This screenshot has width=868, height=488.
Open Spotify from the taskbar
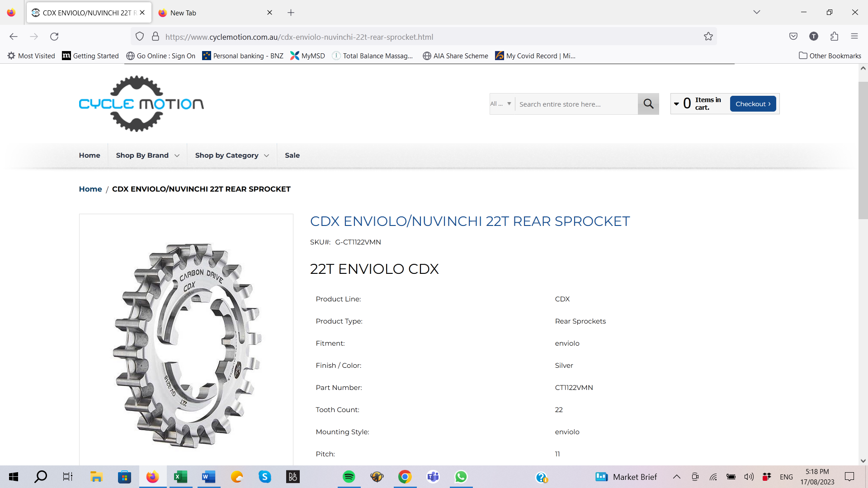349,477
